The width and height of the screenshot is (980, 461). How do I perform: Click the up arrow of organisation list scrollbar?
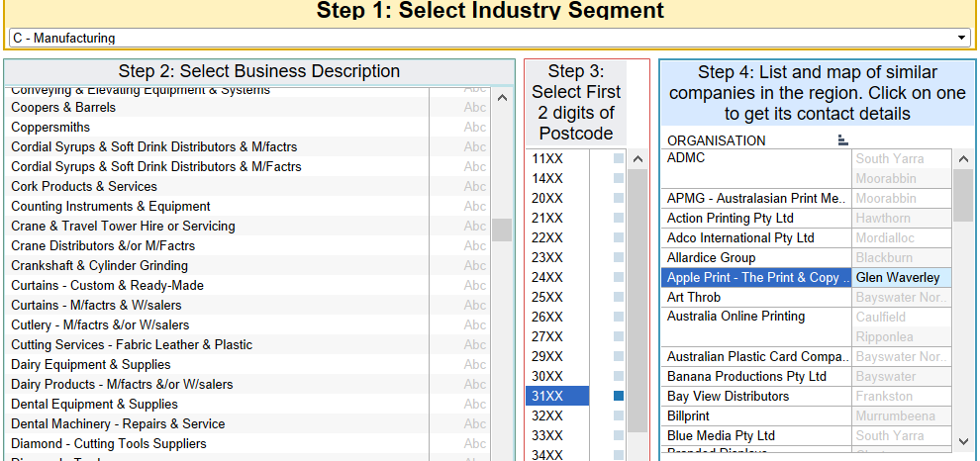(x=963, y=158)
